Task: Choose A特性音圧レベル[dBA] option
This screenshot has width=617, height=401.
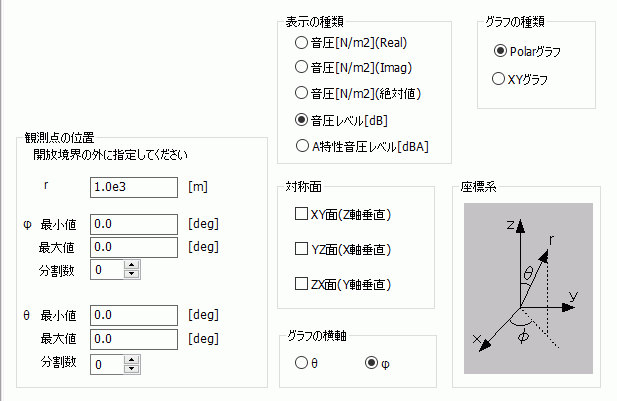Action: click(x=301, y=146)
